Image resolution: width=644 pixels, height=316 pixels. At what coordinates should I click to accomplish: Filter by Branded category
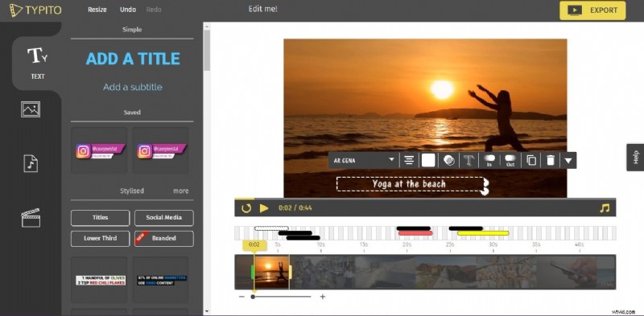(x=164, y=239)
